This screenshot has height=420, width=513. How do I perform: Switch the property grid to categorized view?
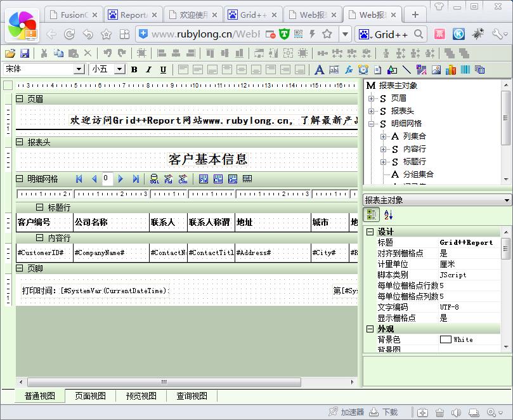[x=372, y=214]
